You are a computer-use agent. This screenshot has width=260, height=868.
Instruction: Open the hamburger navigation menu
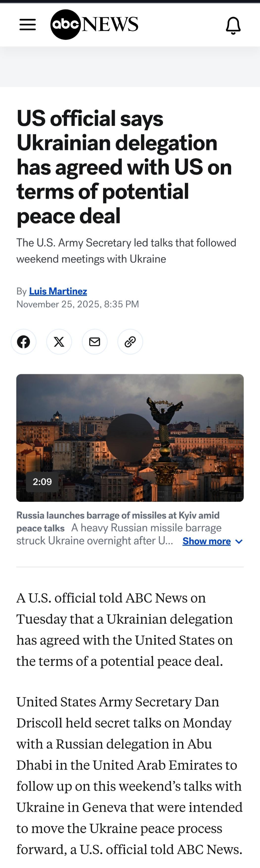[x=28, y=25]
